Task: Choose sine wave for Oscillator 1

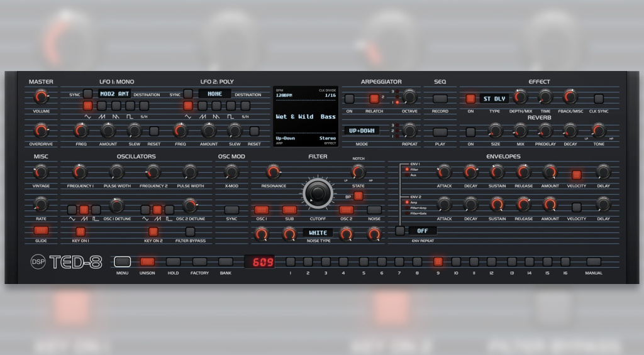Action: coord(72,210)
